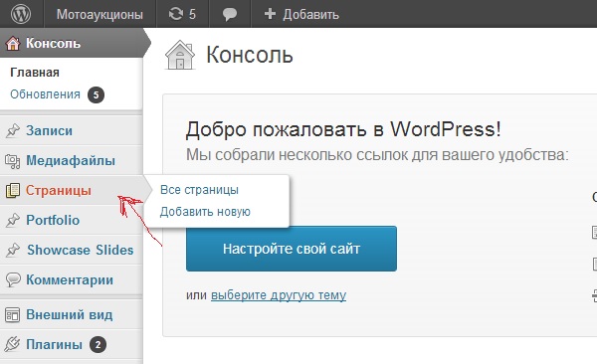Image resolution: width=597 pixels, height=364 pixels.
Task: Click the media icon beside Медиафайлы
Action: tap(13, 161)
